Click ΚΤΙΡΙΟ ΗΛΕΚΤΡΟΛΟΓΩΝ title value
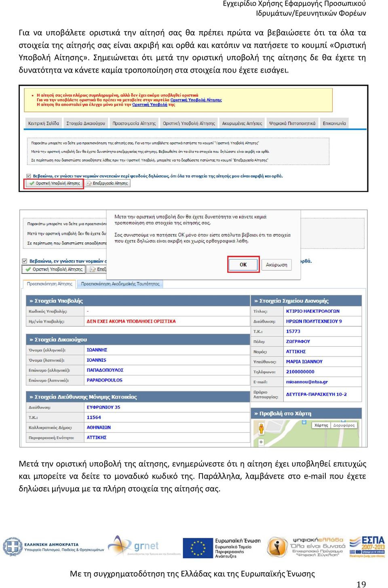This screenshot has width=388, height=588. (313, 311)
